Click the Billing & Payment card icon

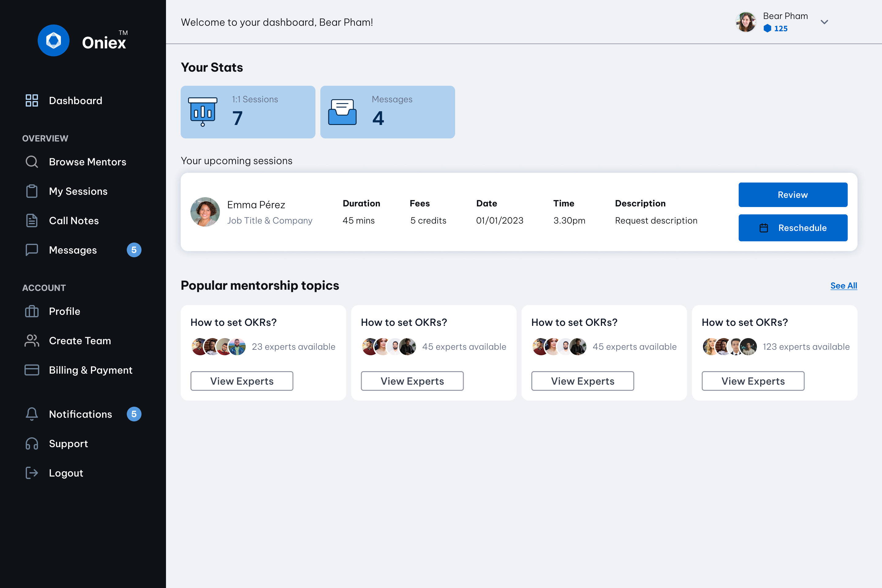tap(32, 370)
